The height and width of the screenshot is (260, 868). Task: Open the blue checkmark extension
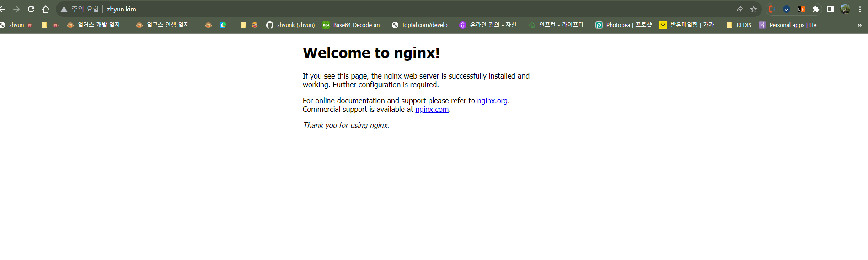click(x=787, y=9)
